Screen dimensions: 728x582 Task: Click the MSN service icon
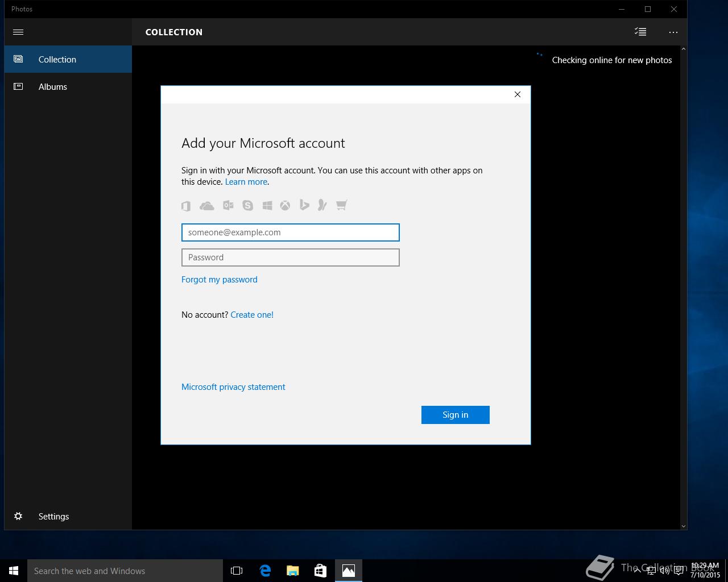322,205
